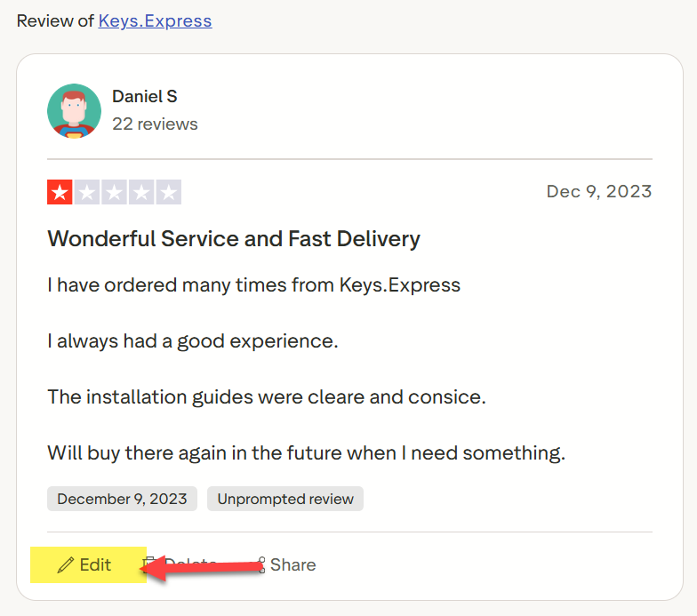This screenshot has width=697, height=616.
Task: Click the Unprompted review tag
Action: (x=285, y=499)
